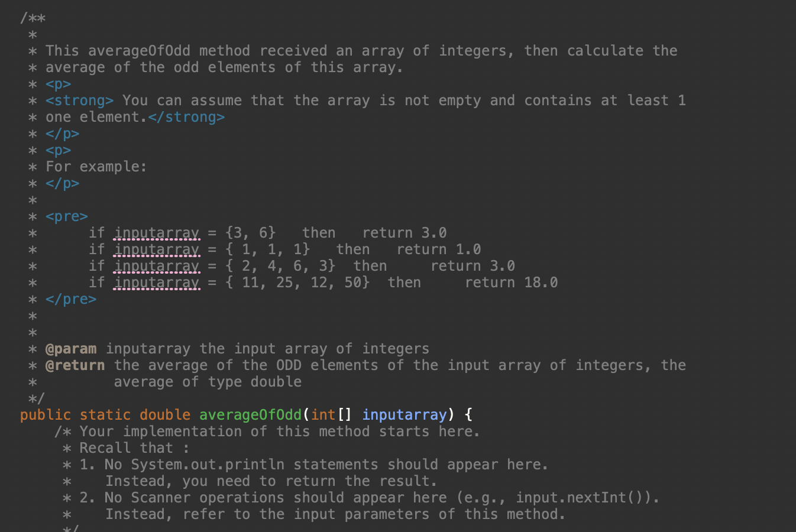Click the parameter name inputarray in the signature
The width and height of the screenshot is (796, 532).
click(405, 414)
